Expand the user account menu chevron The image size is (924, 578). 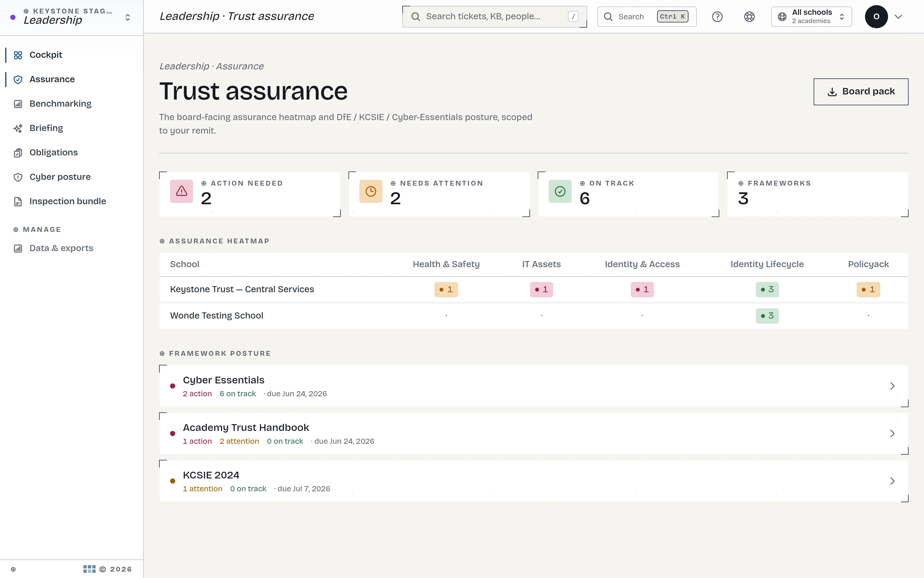(898, 17)
